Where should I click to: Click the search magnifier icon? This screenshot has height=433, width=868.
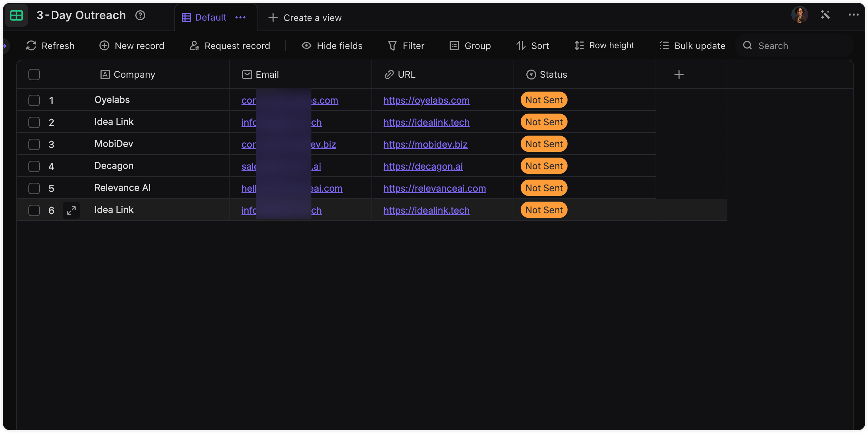(x=748, y=45)
